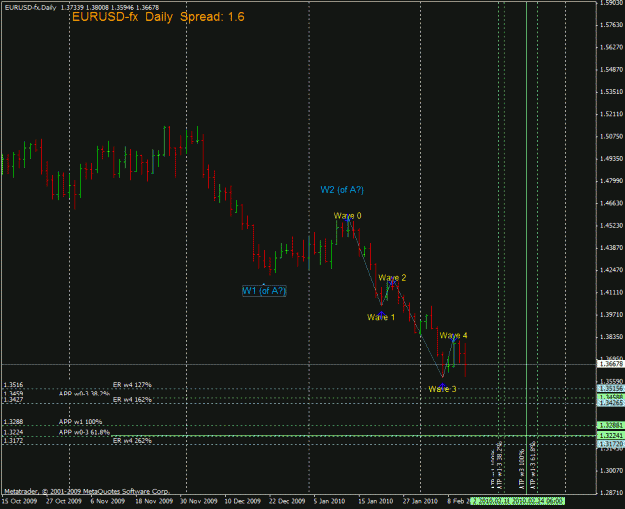Image resolution: width=625 pixels, height=509 pixels.
Task: Click the 1.30070 price scale value
Action: coord(611,471)
